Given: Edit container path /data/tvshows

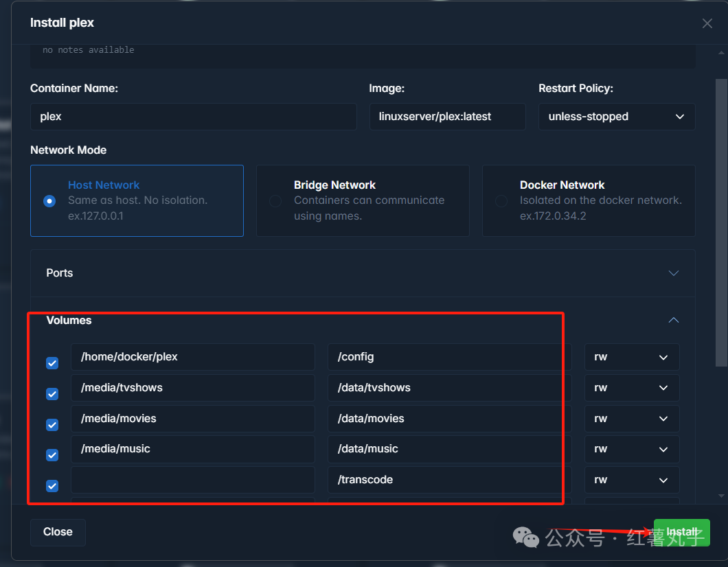Looking at the screenshot, I should tap(449, 388).
